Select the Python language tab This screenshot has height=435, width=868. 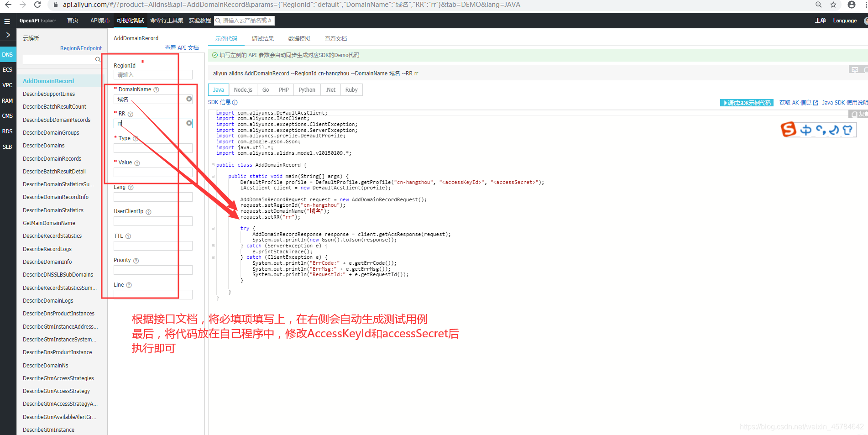(307, 90)
